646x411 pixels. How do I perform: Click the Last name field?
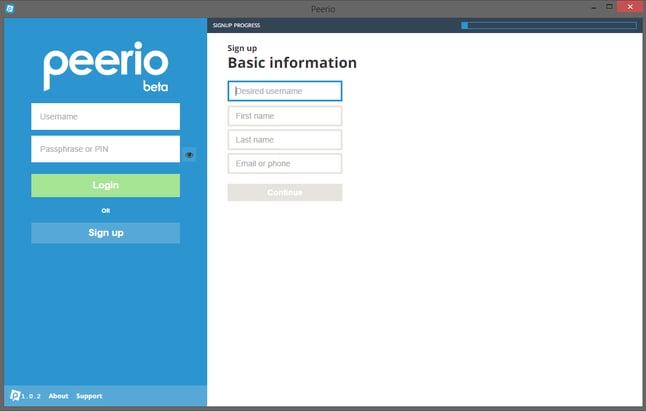[285, 140]
